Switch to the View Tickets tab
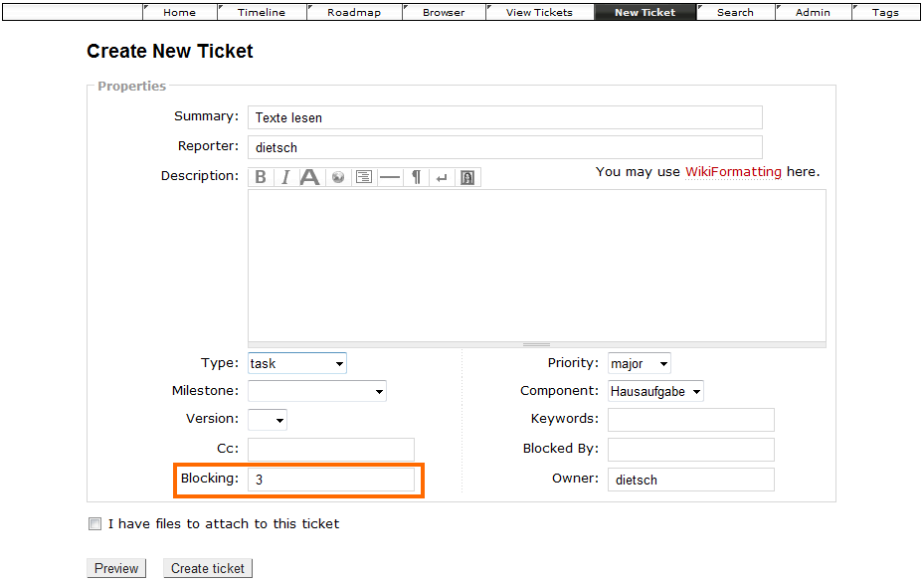Screen dimensions: 924x584 click(x=539, y=13)
